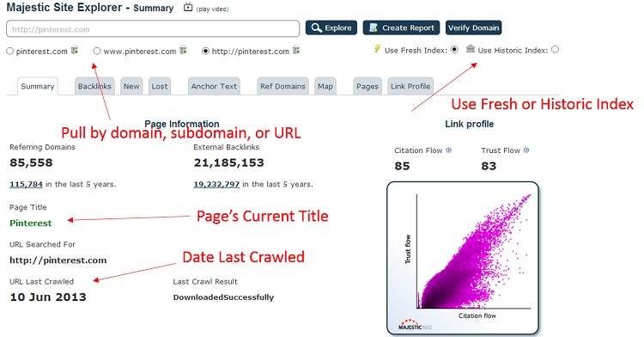This screenshot has height=337, width=644.
Task: Click the Create Report button
Action: (x=401, y=28)
